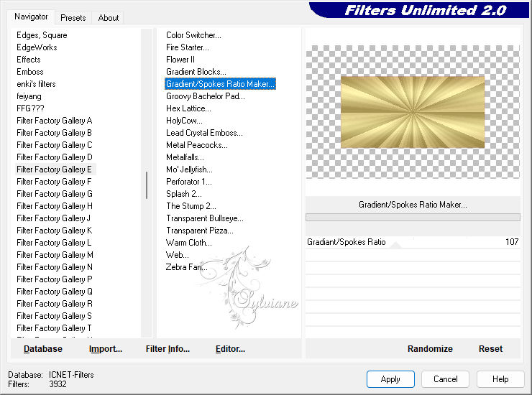Choose the Transparent Bullseye filter
The width and height of the screenshot is (532, 395).
205,218
